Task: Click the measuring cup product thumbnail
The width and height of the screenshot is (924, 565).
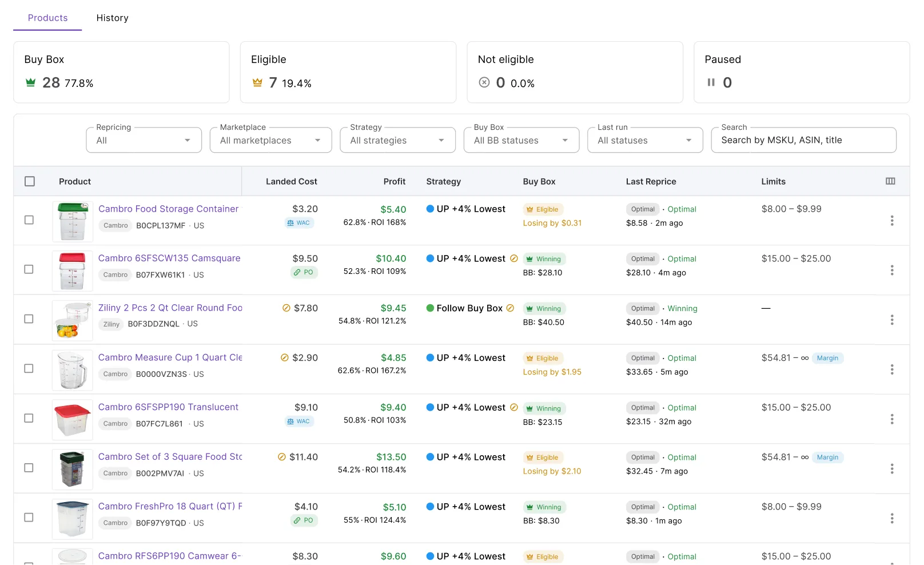Action: [73, 370]
